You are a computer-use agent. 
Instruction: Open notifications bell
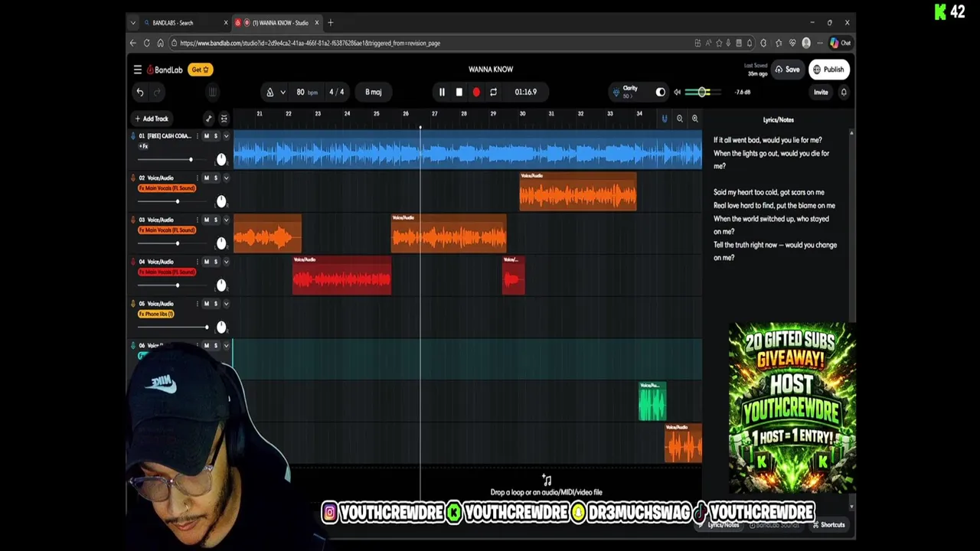click(x=844, y=92)
